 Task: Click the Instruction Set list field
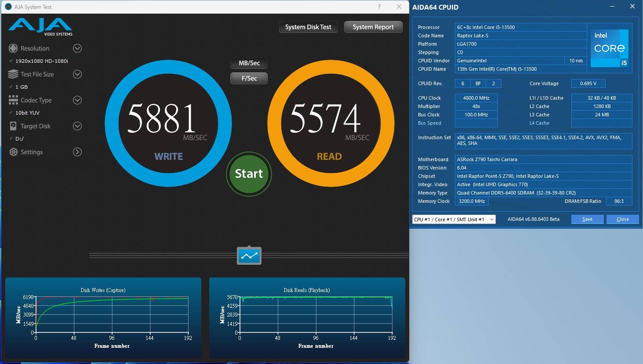543,141
